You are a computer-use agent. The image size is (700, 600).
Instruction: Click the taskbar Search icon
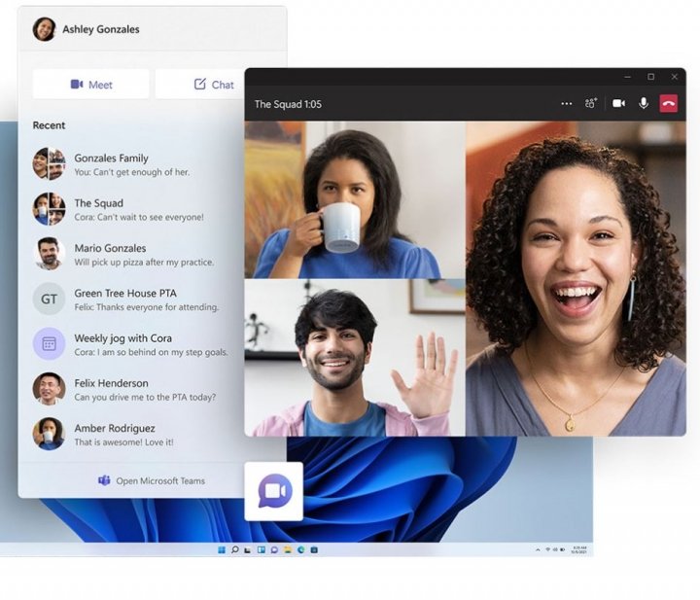coord(235,550)
